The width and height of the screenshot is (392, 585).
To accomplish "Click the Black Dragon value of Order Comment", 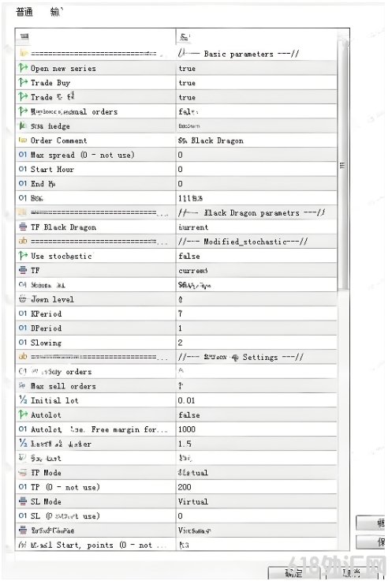I will (211, 141).
